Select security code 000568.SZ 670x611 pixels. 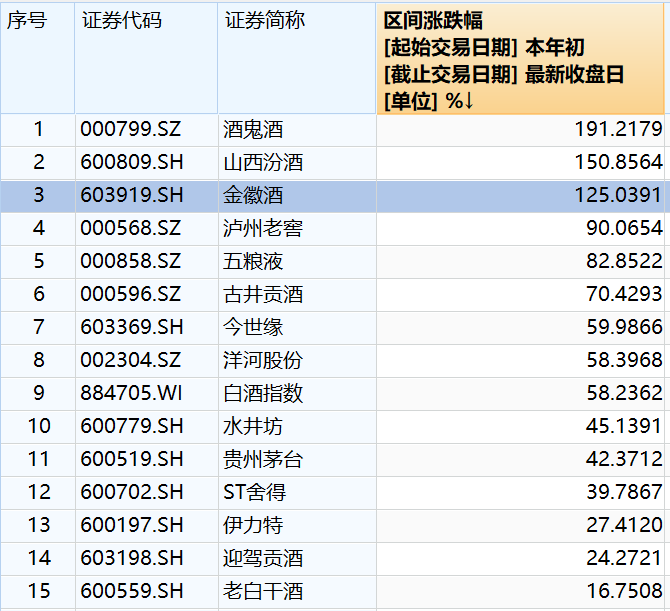tap(130, 228)
